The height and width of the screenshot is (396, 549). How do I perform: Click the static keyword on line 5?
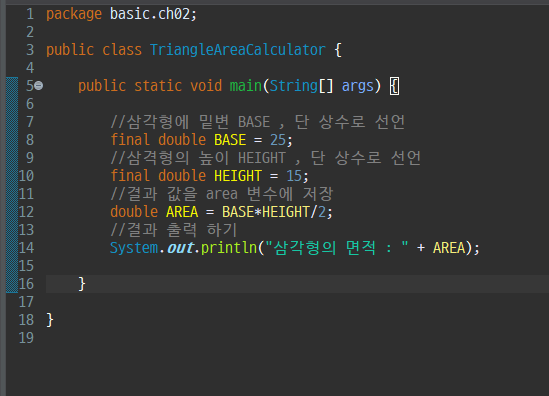tap(158, 86)
